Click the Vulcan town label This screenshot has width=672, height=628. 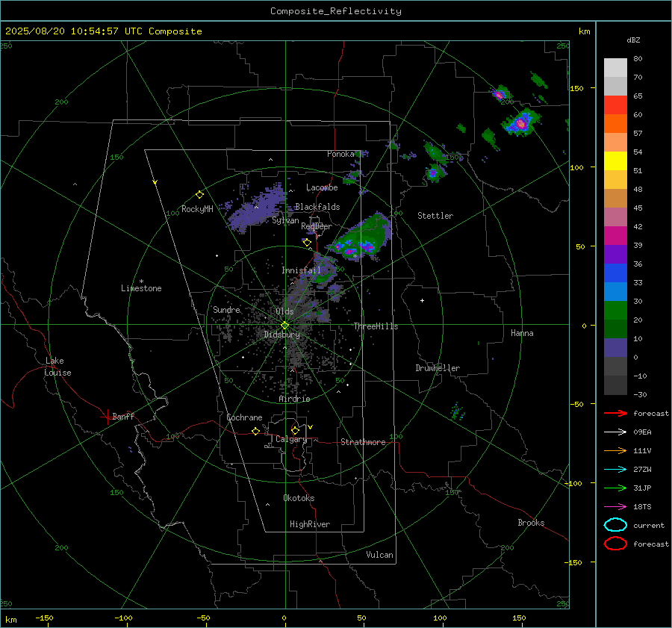pyautogui.click(x=379, y=555)
